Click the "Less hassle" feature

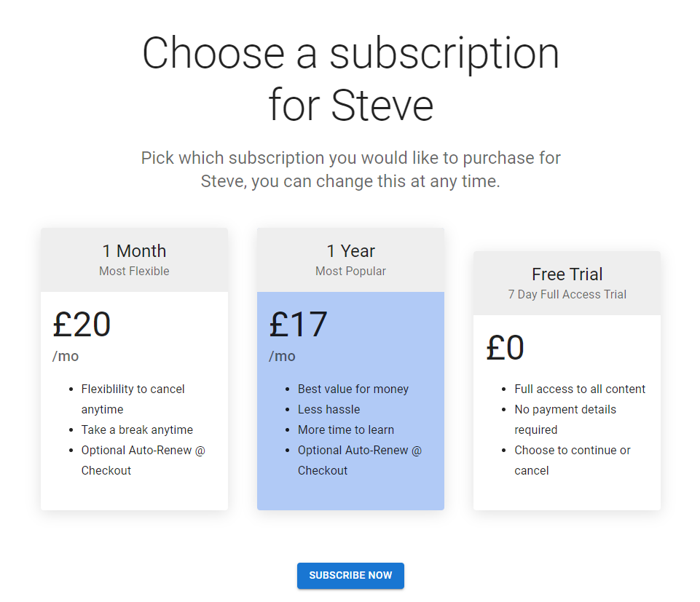point(329,409)
